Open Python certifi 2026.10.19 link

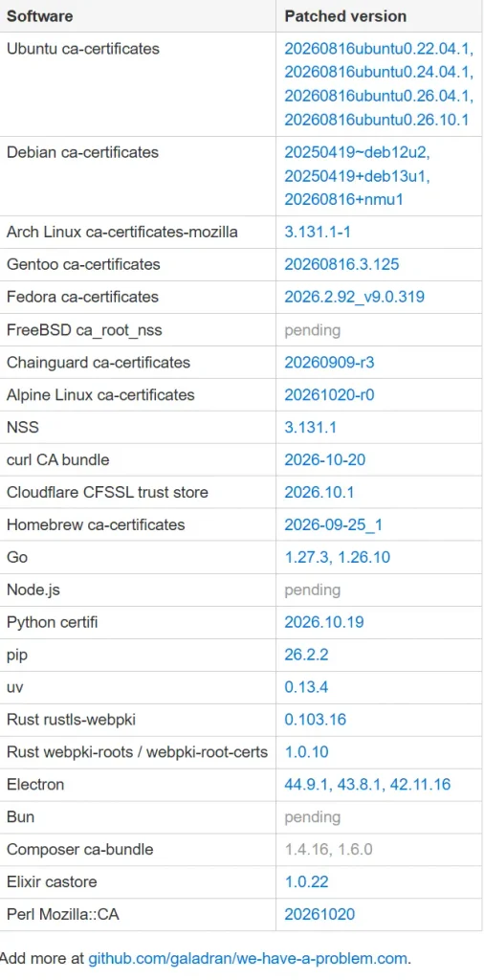pos(324,622)
